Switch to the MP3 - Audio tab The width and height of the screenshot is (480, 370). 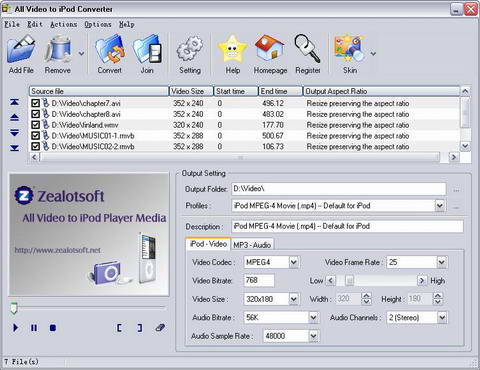tap(252, 245)
